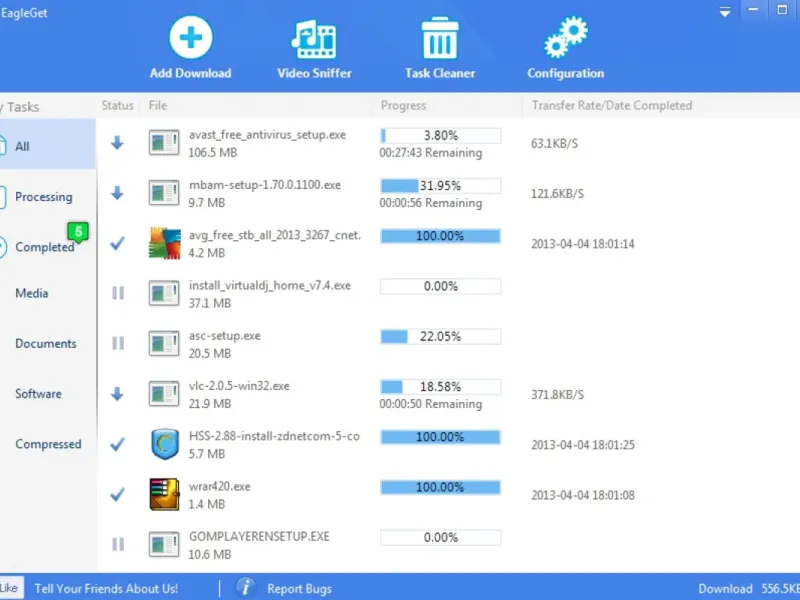
Task: Click the Report Bugs info icon
Action: point(245,587)
